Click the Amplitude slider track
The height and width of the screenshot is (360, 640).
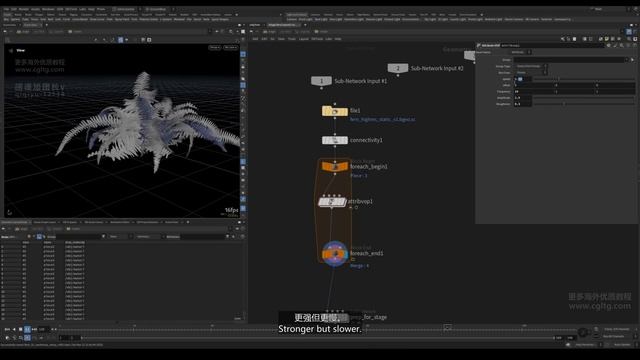click(584, 98)
